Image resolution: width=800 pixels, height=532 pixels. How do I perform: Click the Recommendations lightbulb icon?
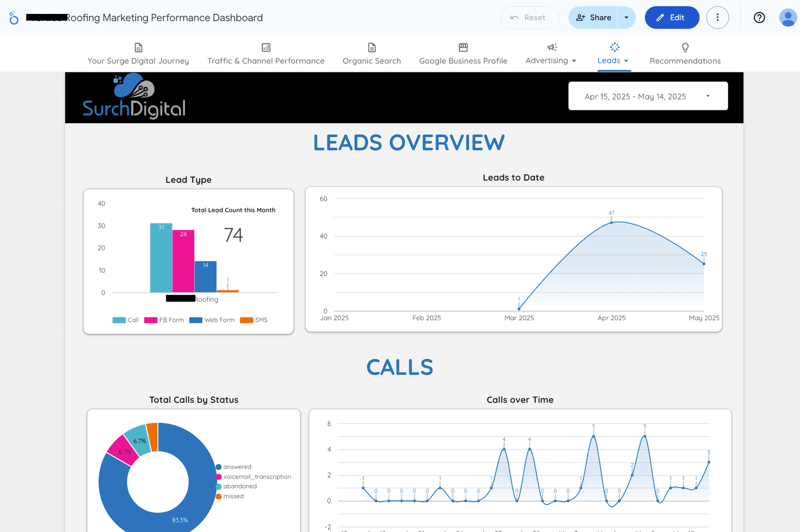(x=684, y=47)
